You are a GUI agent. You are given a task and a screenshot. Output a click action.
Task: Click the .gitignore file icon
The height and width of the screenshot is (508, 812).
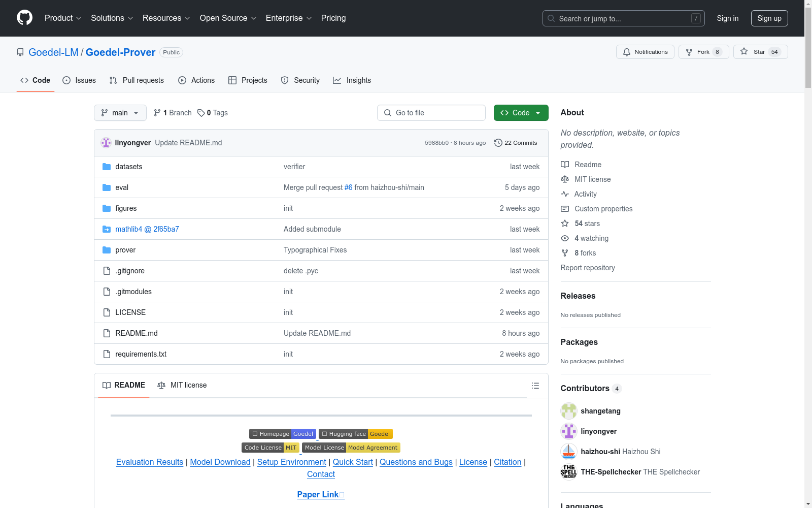click(107, 271)
